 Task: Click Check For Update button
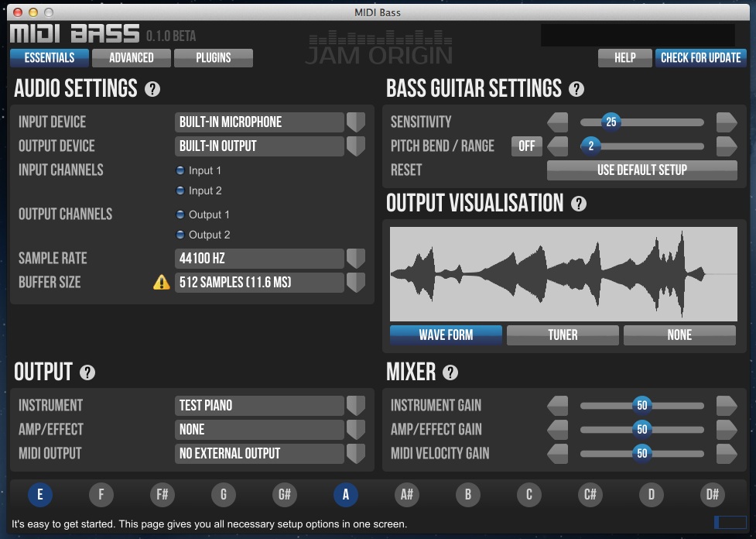pyautogui.click(x=700, y=58)
